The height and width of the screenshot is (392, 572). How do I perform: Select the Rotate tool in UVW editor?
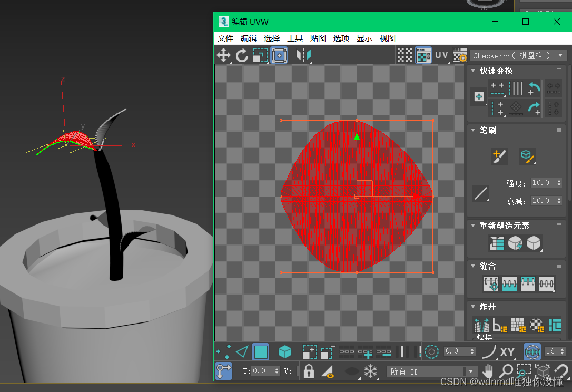(x=242, y=55)
